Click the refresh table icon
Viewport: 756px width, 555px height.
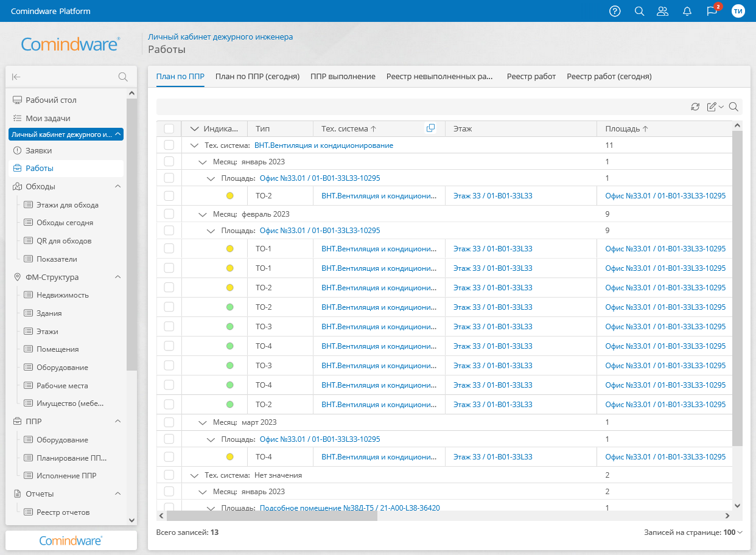(x=695, y=107)
